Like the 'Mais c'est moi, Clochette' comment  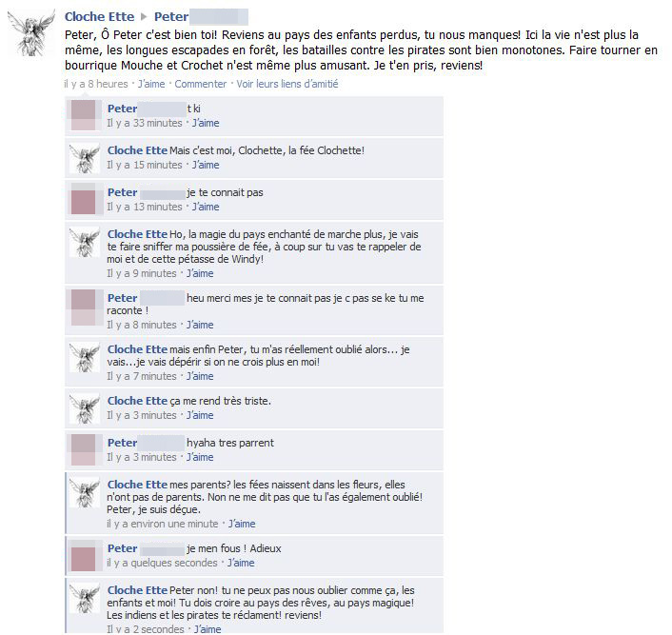(206, 165)
